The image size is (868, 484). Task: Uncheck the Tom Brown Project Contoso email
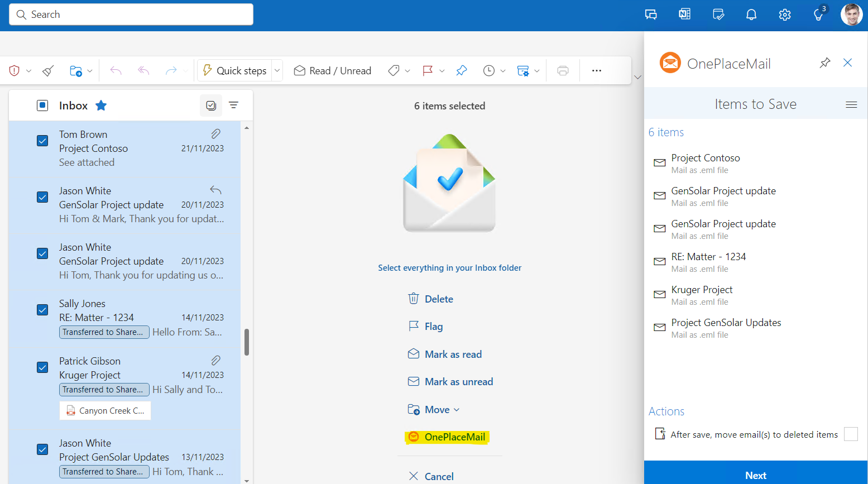point(42,141)
